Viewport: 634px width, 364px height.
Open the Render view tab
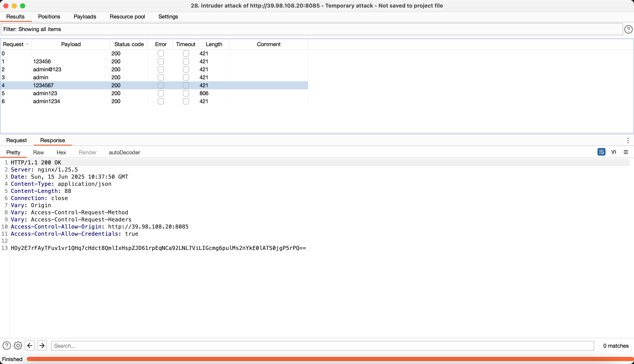click(88, 152)
